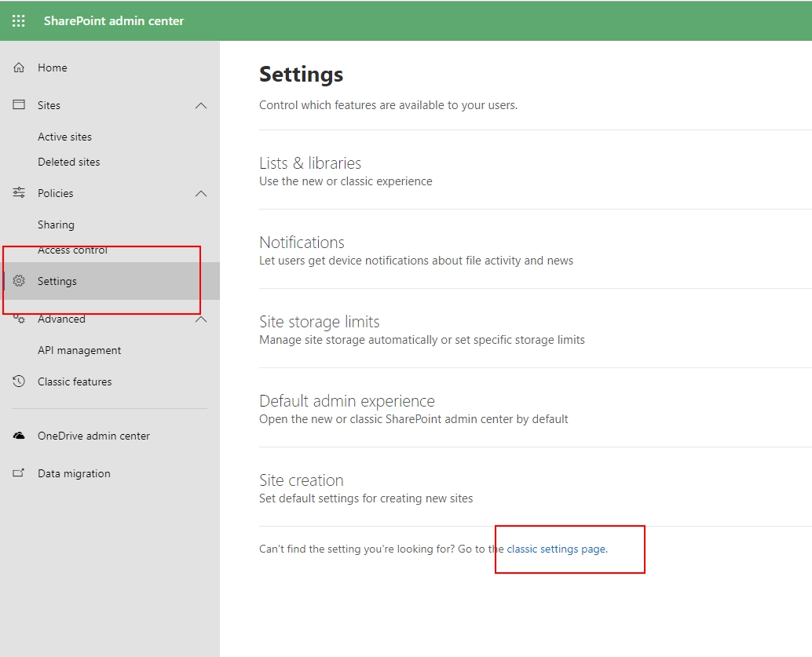
Task: Click 'Control which features are available' text
Action: pyautogui.click(x=389, y=105)
